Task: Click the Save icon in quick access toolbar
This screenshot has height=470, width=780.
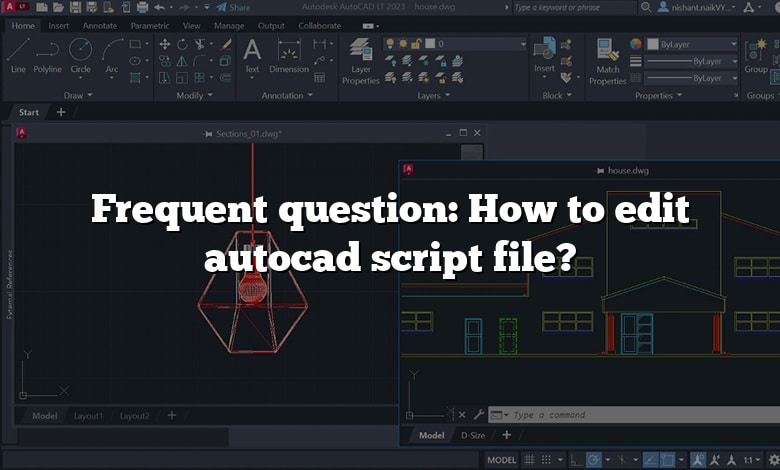Action: point(75,7)
